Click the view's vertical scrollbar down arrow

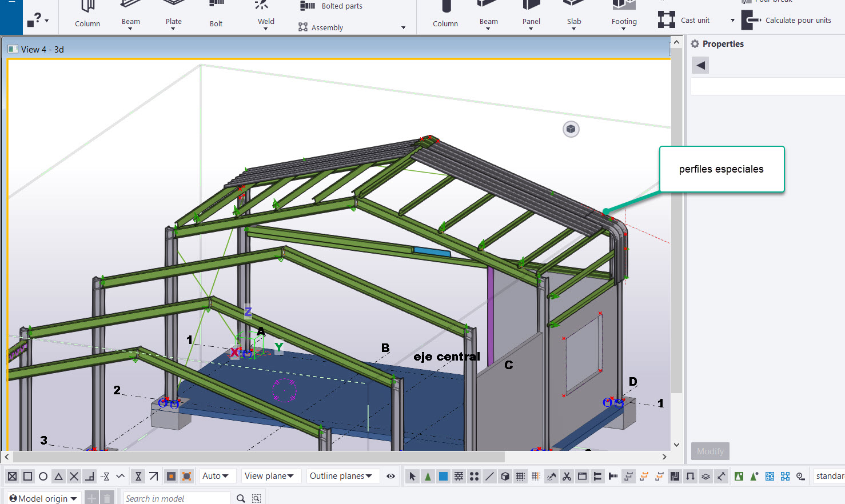click(x=676, y=445)
